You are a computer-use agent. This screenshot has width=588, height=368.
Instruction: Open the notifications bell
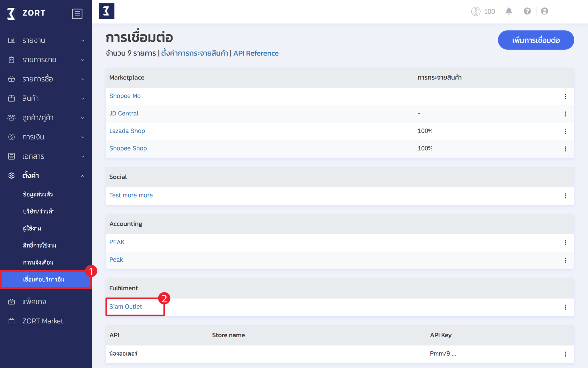pos(509,11)
